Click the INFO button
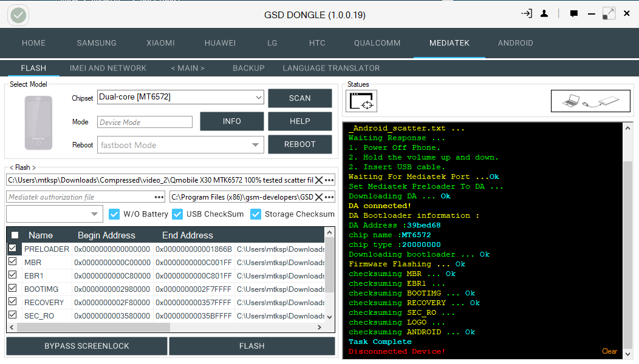 coord(232,121)
